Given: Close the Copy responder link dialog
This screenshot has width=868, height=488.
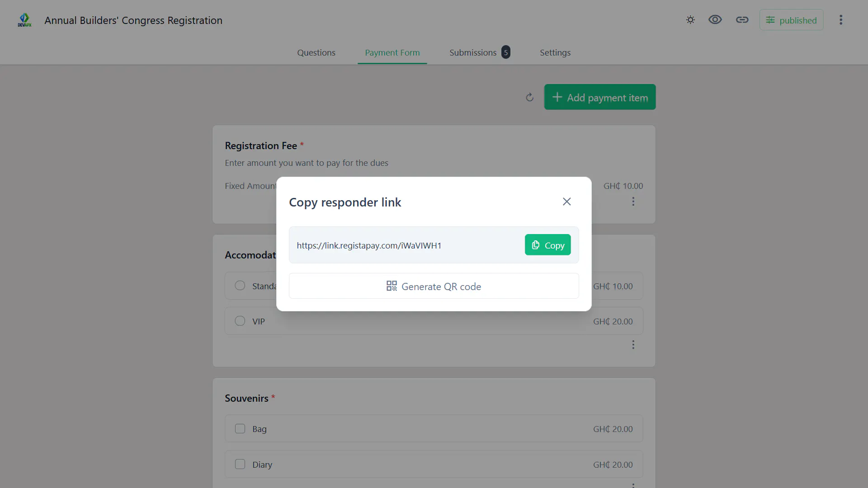Looking at the screenshot, I should pos(566,202).
